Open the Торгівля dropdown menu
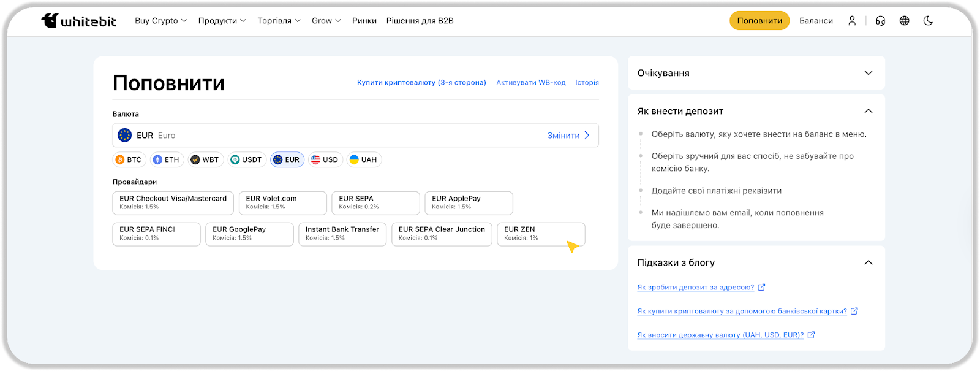This screenshot has width=980, height=371. coord(279,21)
